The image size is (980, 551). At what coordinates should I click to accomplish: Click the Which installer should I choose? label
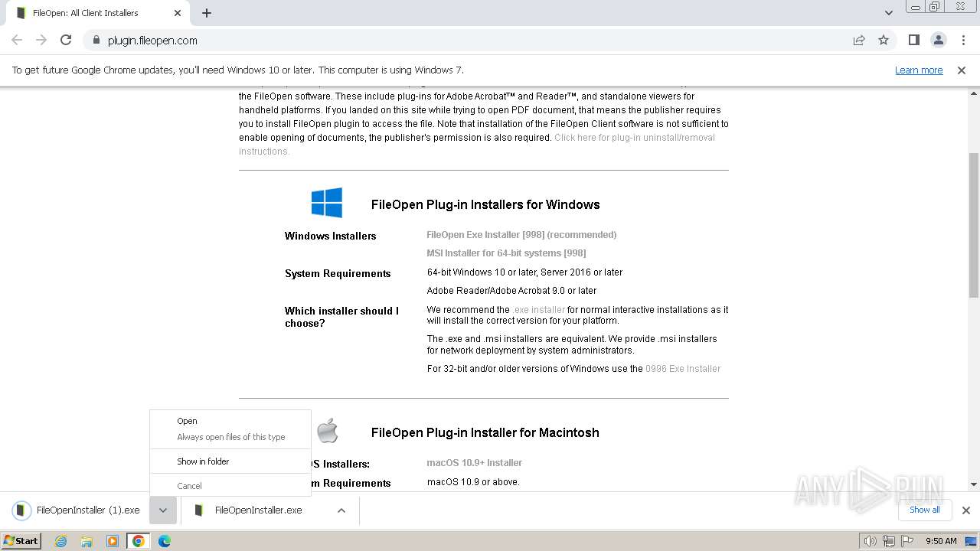(342, 317)
